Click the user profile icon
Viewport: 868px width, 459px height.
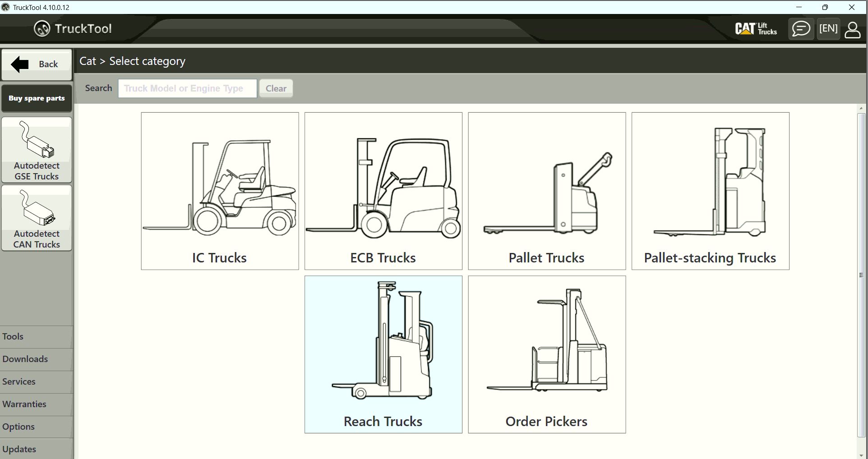(x=853, y=28)
